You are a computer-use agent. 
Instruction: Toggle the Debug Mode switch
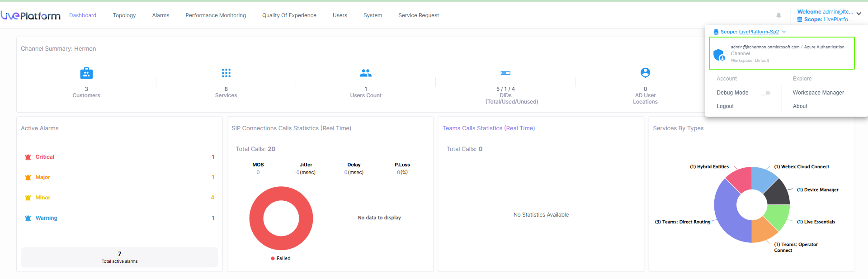pyautogui.click(x=766, y=93)
